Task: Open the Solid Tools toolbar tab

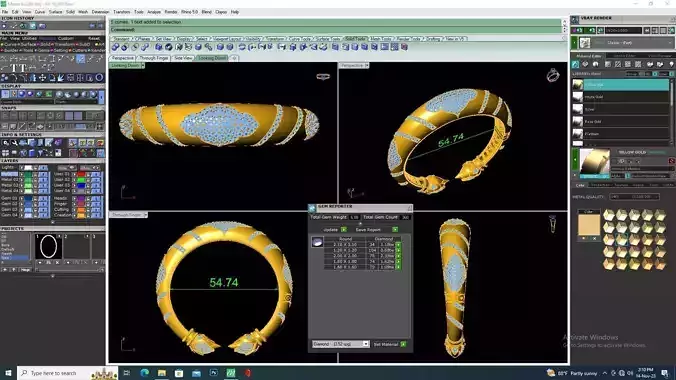Action: [355, 39]
